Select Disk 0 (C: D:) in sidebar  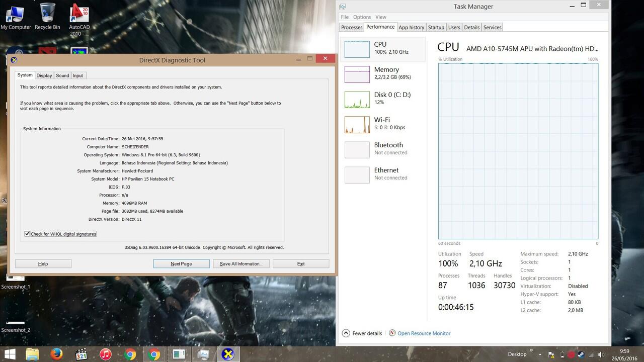[383, 99]
